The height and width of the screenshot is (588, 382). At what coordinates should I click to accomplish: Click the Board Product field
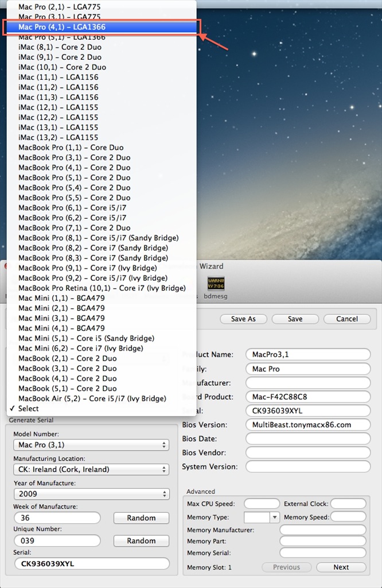pos(308,396)
